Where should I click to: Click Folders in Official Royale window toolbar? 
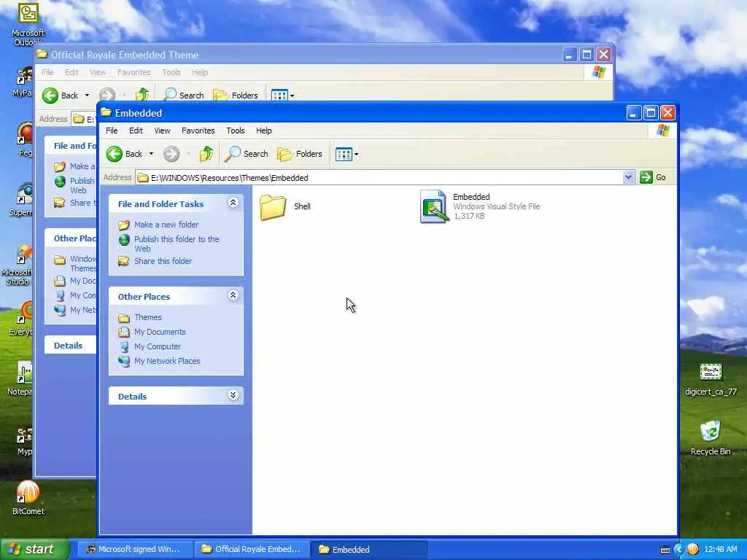point(236,96)
